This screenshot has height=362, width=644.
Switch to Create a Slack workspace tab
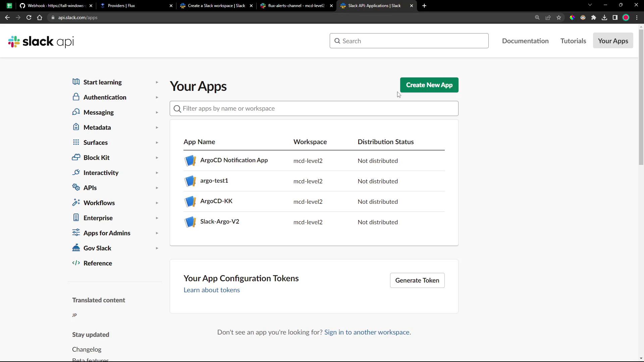click(216, 6)
